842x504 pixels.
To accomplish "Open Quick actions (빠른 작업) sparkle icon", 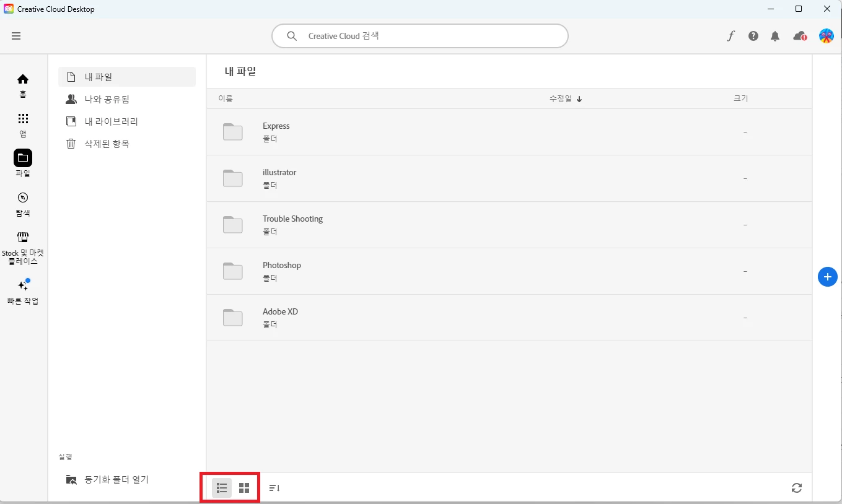I will 24,285.
